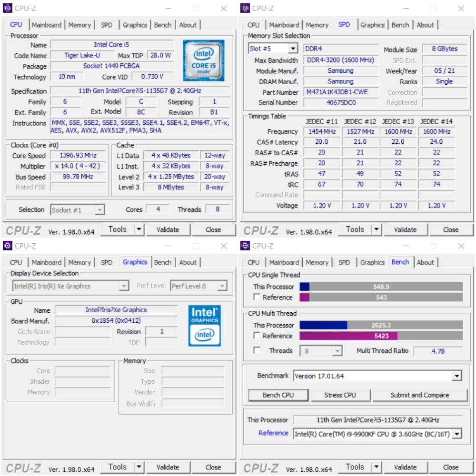
Task: Expand the Tools dropdown arrow in the Graphics window
Action: tap(139, 467)
